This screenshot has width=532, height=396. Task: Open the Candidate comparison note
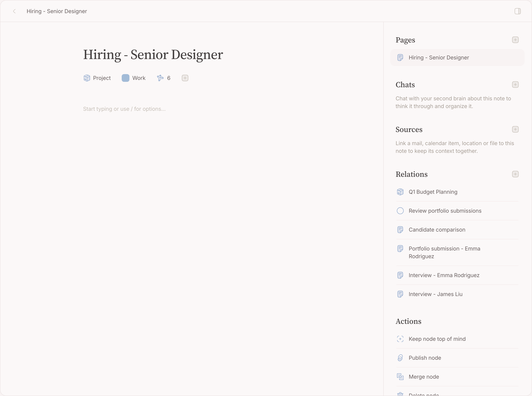pos(457,230)
